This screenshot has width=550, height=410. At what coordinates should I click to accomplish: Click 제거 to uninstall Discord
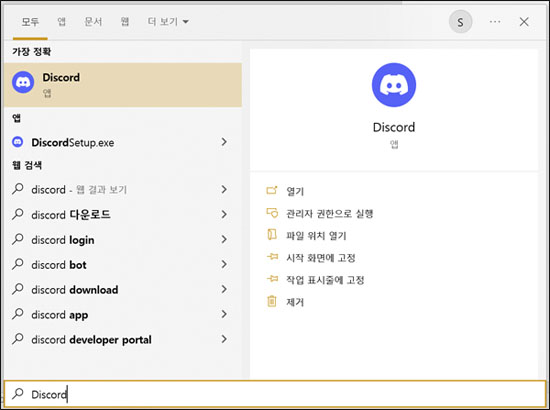point(295,302)
